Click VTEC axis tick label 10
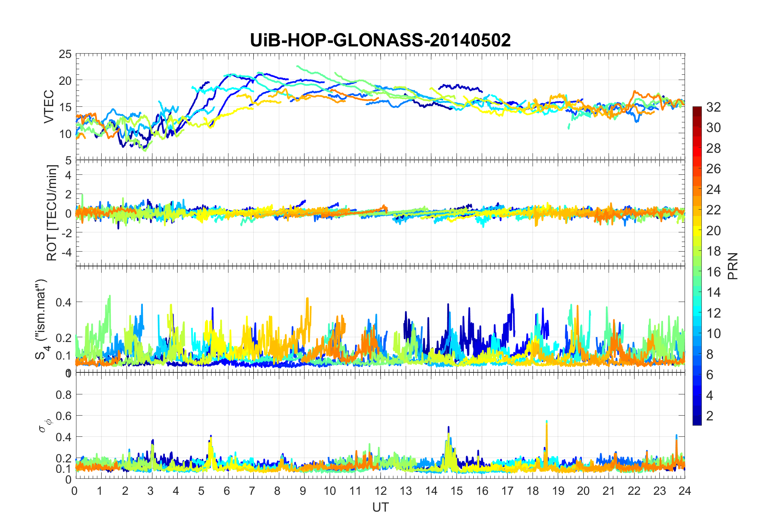This screenshot has height=532, width=761. tap(65, 134)
